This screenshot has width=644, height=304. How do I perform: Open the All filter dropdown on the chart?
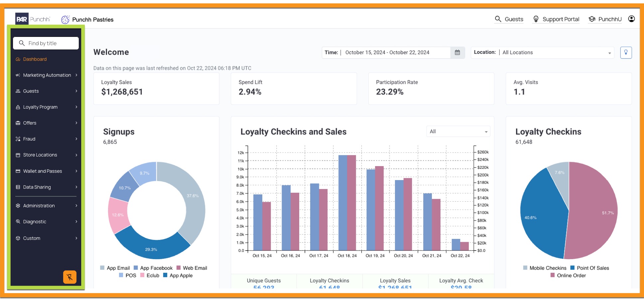458,132
